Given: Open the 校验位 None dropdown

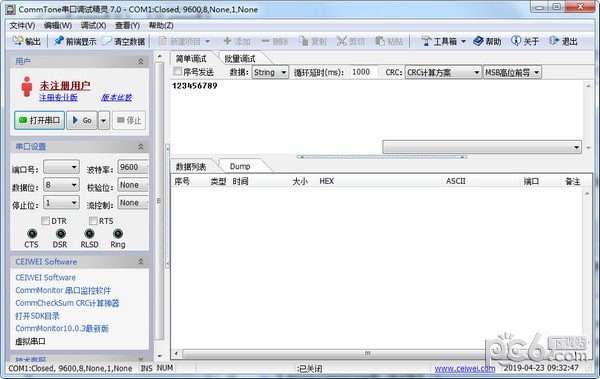Looking at the screenshot, I should pyautogui.click(x=133, y=185).
